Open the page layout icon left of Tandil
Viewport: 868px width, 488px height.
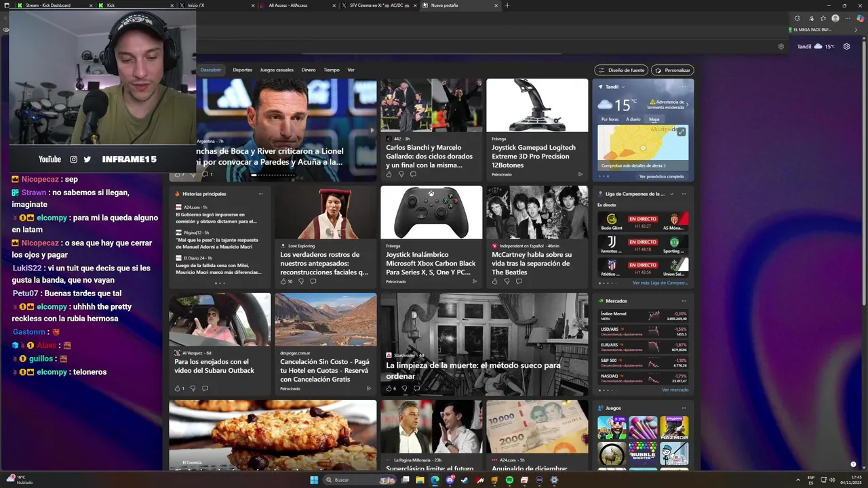click(781, 47)
